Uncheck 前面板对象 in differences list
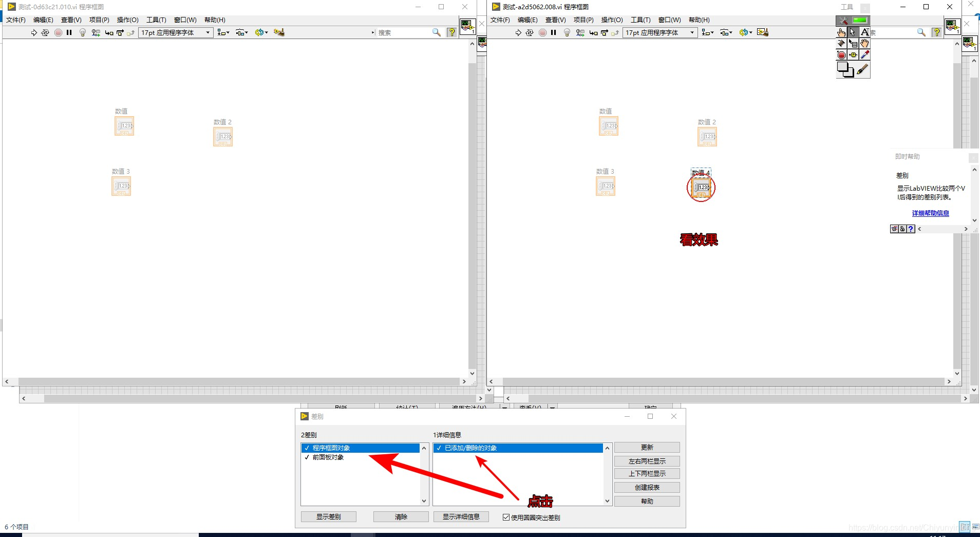Image resolution: width=980 pixels, height=537 pixels. [x=307, y=457]
